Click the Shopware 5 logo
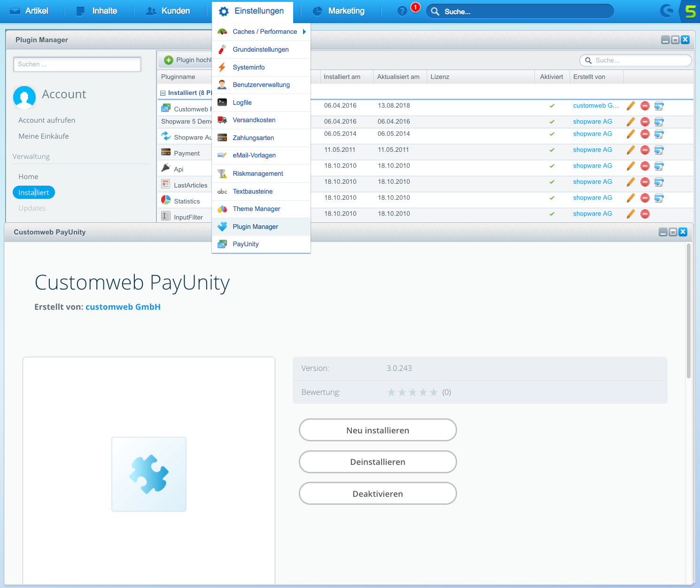Screen dimensions: 700x588 (690, 11)
